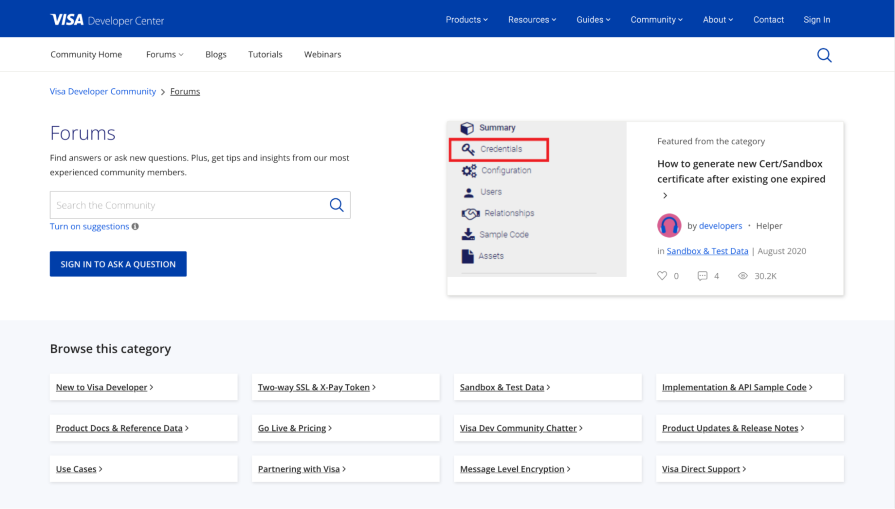895x509 pixels.
Task: Click the views eye icon on featured post
Action: (743, 276)
